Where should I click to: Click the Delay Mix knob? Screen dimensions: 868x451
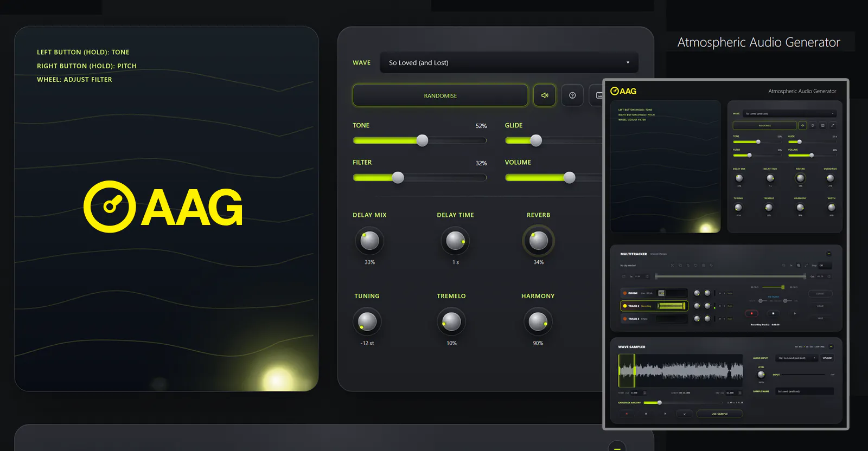pos(369,241)
